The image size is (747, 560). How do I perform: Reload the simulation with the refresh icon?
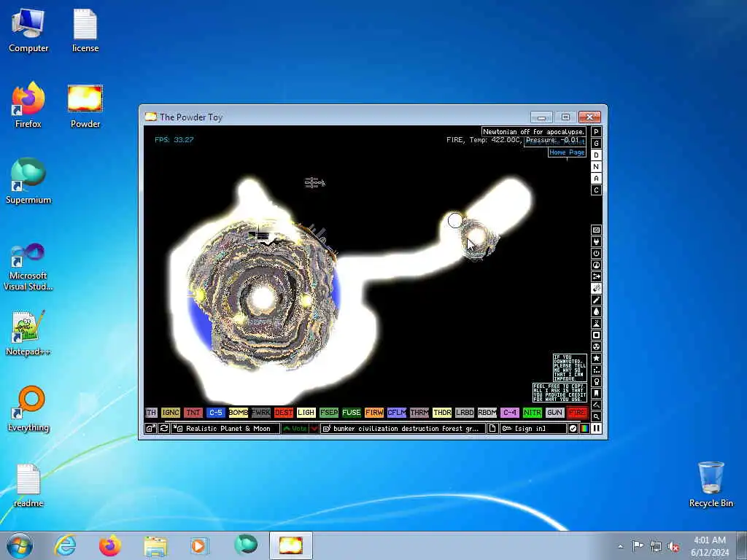click(164, 429)
